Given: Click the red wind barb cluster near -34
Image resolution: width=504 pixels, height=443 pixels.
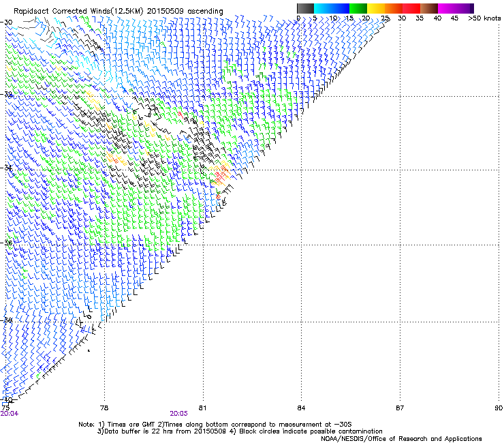Looking at the screenshot, I should pyautogui.click(x=221, y=175).
